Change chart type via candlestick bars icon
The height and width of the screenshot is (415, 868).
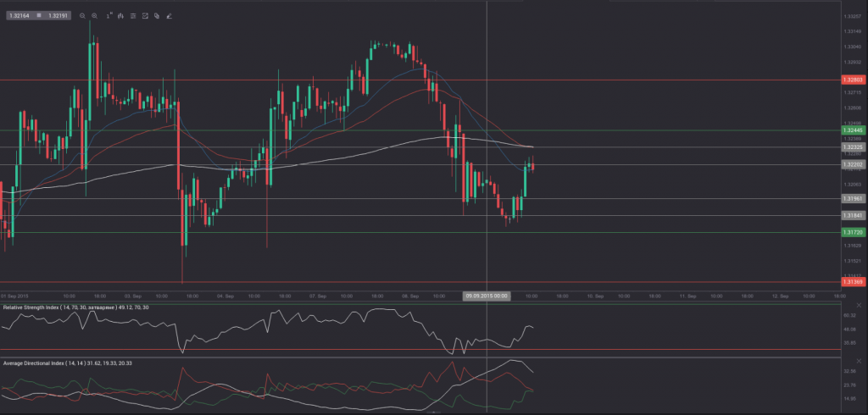(x=120, y=16)
